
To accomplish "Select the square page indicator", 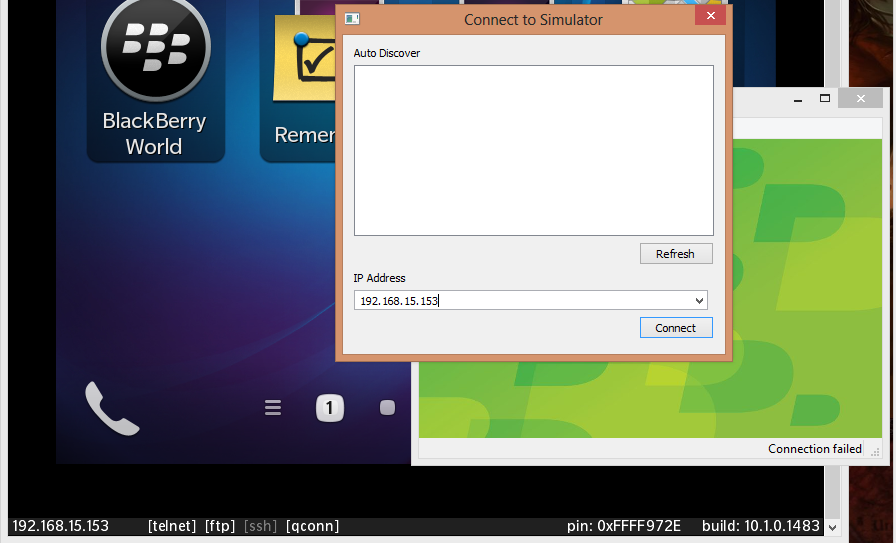I will click(387, 408).
